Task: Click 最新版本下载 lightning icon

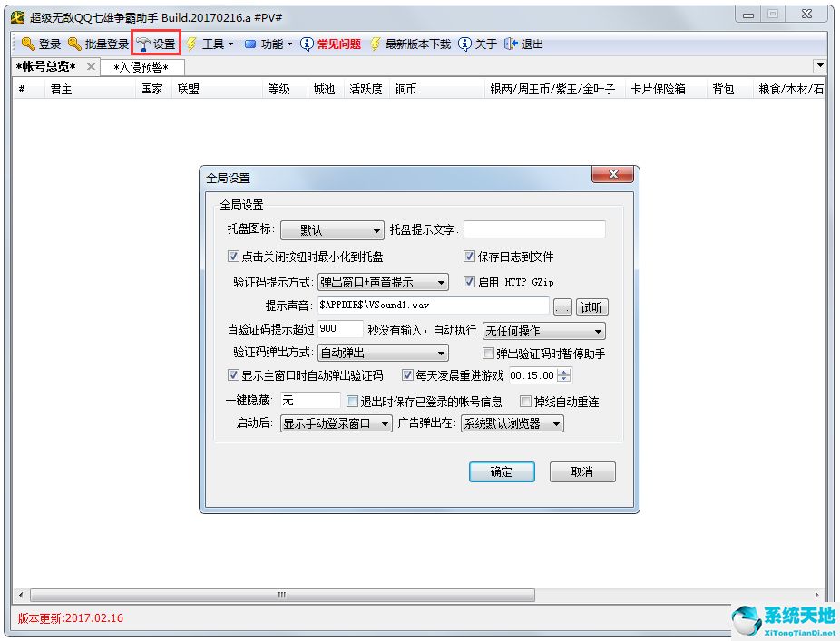Action: coord(375,44)
